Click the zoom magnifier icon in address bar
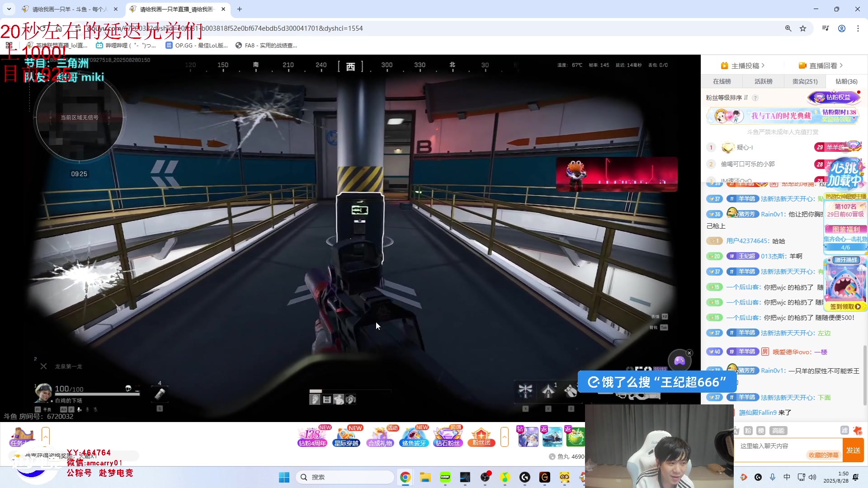Image resolution: width=868 pixels, height=488 pixels. click(x=788, y=28)
